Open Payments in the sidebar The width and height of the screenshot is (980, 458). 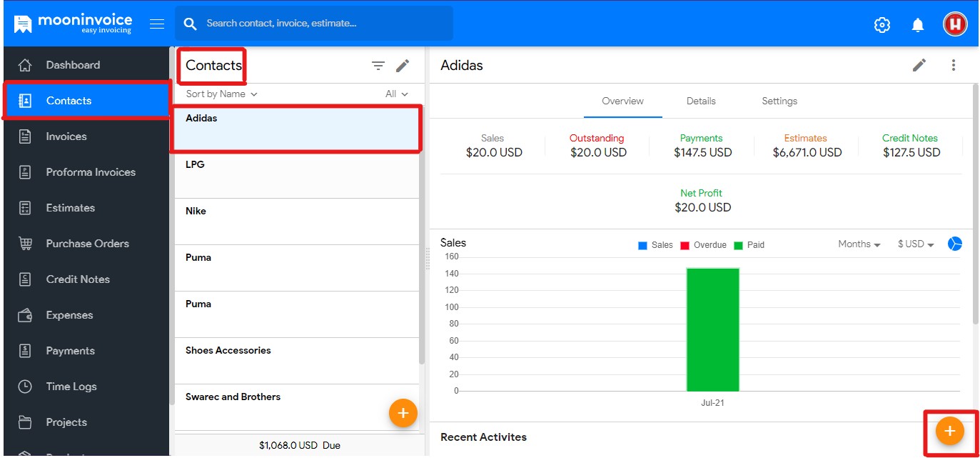point(86,351)
